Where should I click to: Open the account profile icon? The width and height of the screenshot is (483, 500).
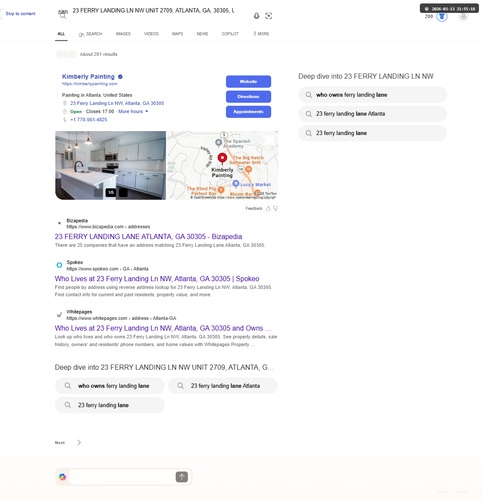pos(463,16)
